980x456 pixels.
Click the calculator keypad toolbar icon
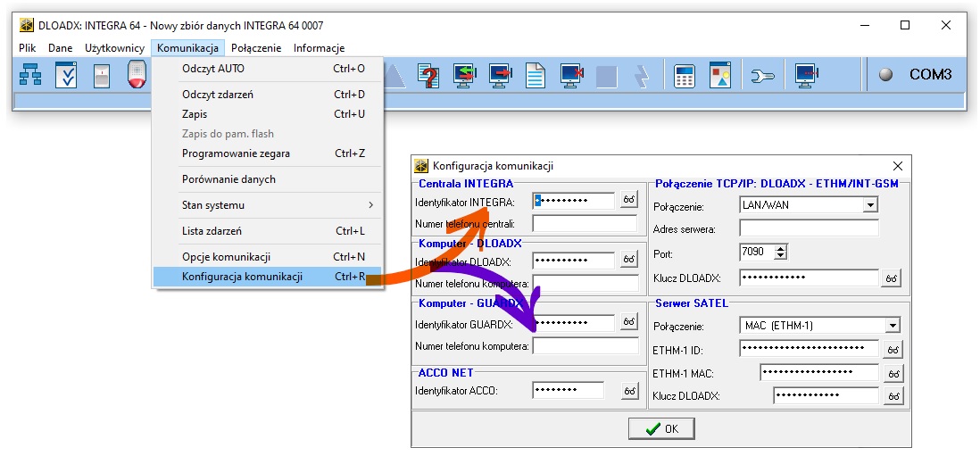[685, 76]
